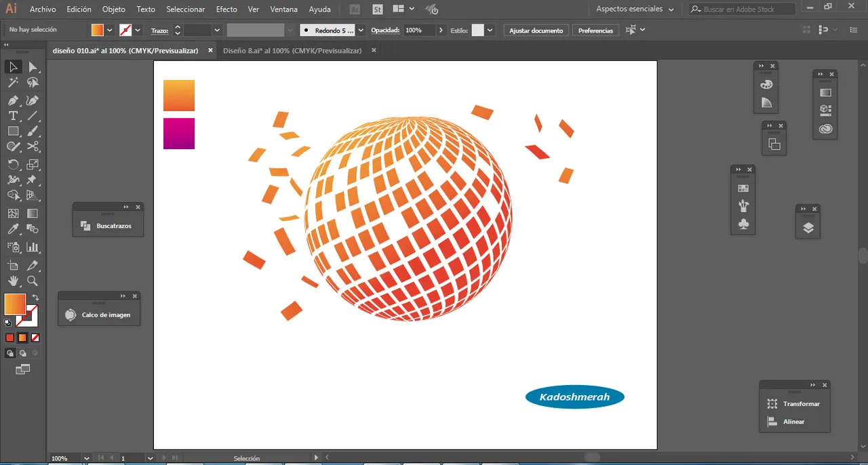868x465 pixels.
Task: Switch to Diseño 8.ai document tab
Action: tap(292, 51)
